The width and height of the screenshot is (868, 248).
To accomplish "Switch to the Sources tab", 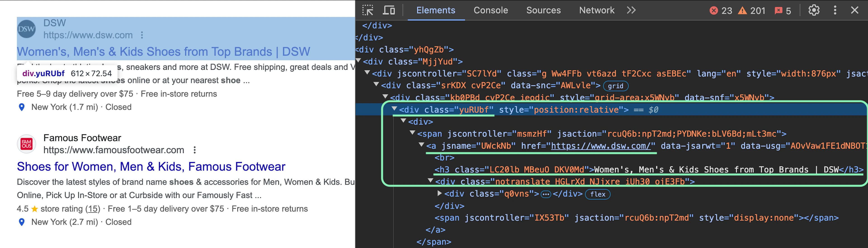I will (x=543, y=10).
